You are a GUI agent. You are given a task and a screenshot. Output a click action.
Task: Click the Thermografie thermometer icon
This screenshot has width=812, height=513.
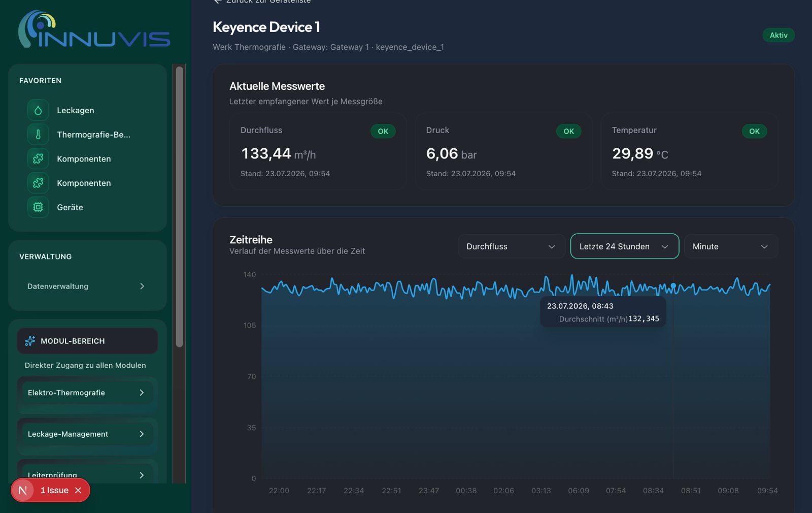pyautogui.click(x=38, y=135)
